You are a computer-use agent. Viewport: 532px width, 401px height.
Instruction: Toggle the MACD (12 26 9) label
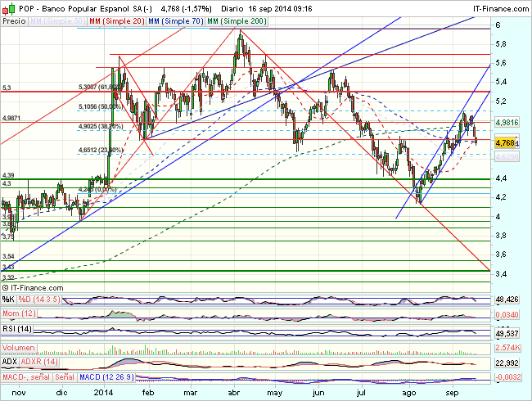click(x=106, y=377)
